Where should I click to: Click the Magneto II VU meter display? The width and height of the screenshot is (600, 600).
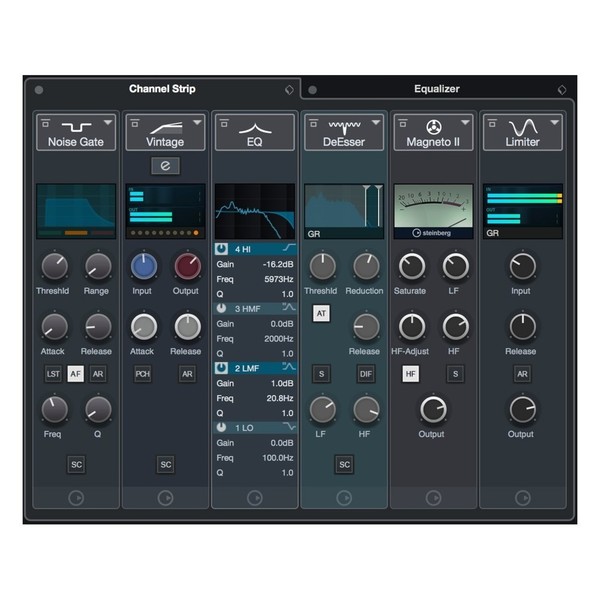point(434,211)
